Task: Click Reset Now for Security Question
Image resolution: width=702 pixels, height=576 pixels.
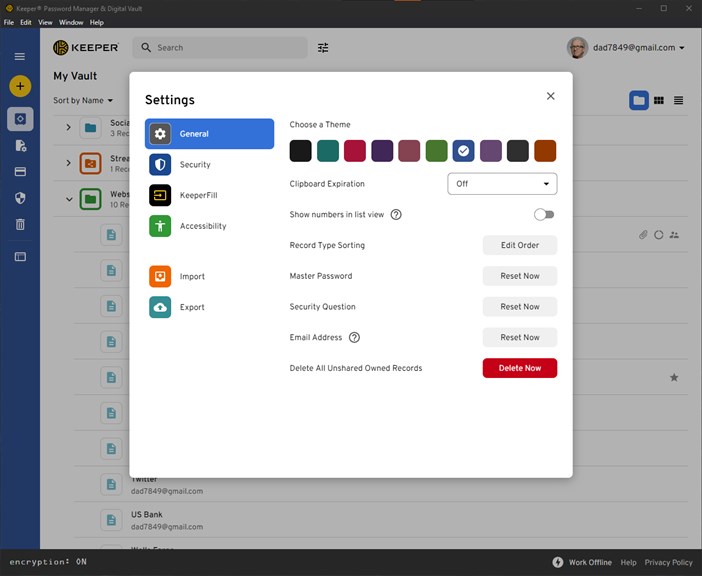Action: 520,307
